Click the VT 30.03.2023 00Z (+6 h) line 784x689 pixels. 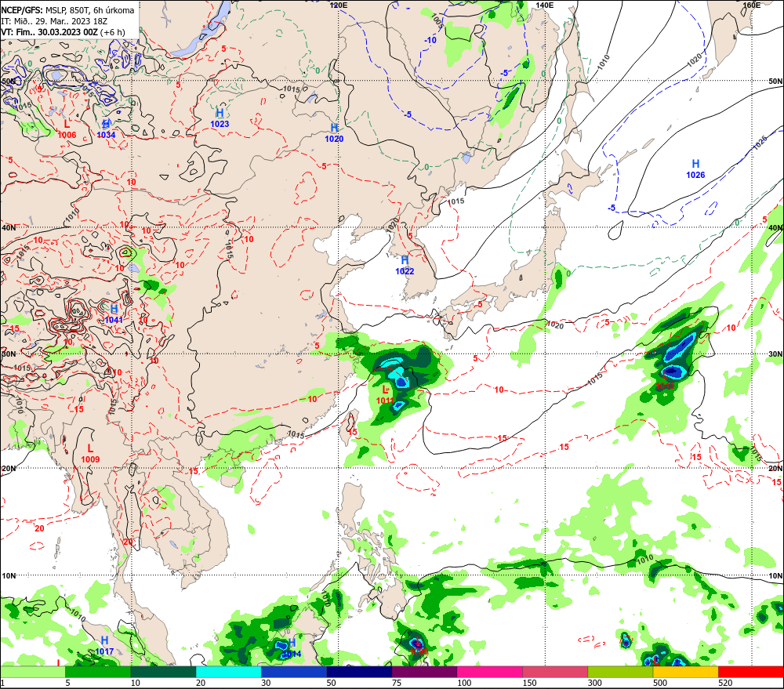pyautogui.click(x=63, y=32)
